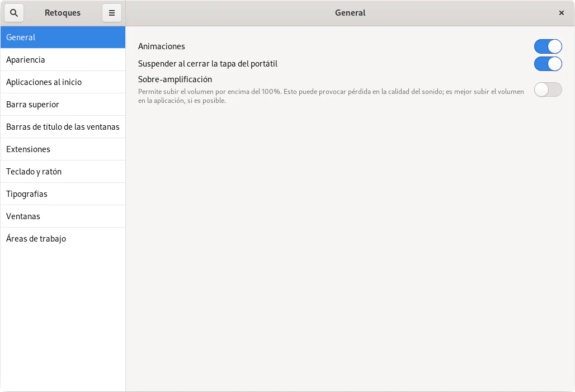Click the Suspender al cerrar la tapa label
Image resolution: width=575 pixels, height=392 pixels.
[208, 64]
